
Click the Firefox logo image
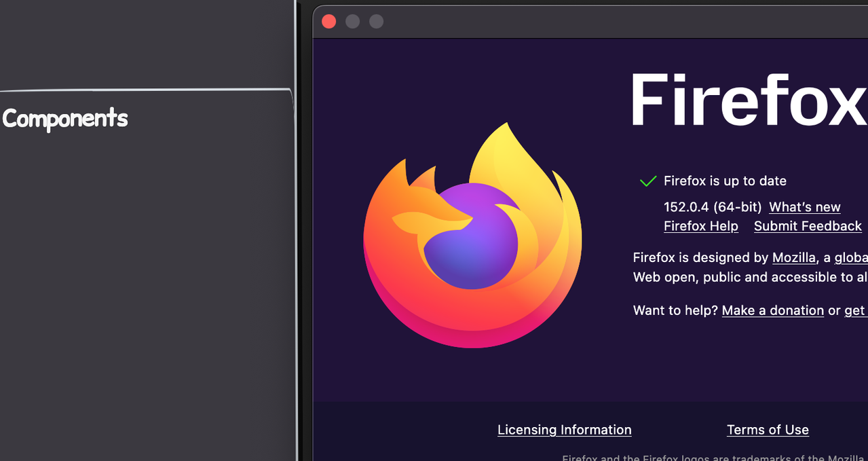coord(472,235)
